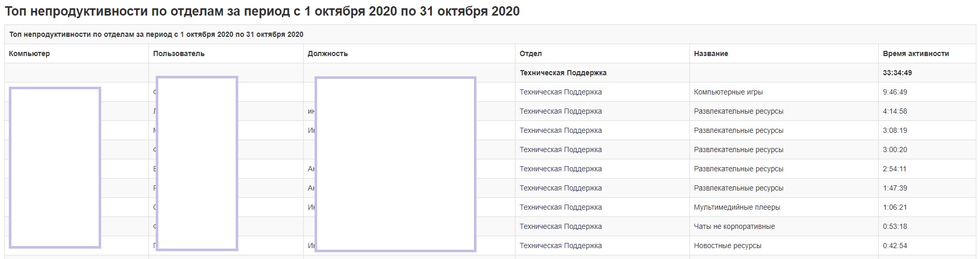The image size is (980, 259).
Task: Click the Компьютер column header
Action: coord(30,53)
